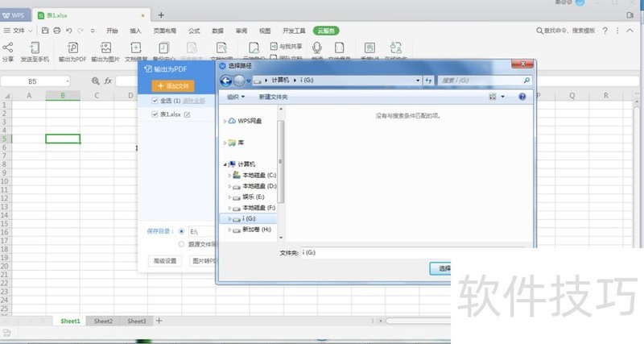Screen dimensions: 644x344
Task: Click the three-dot more options icon
Action: pos(617,31)
